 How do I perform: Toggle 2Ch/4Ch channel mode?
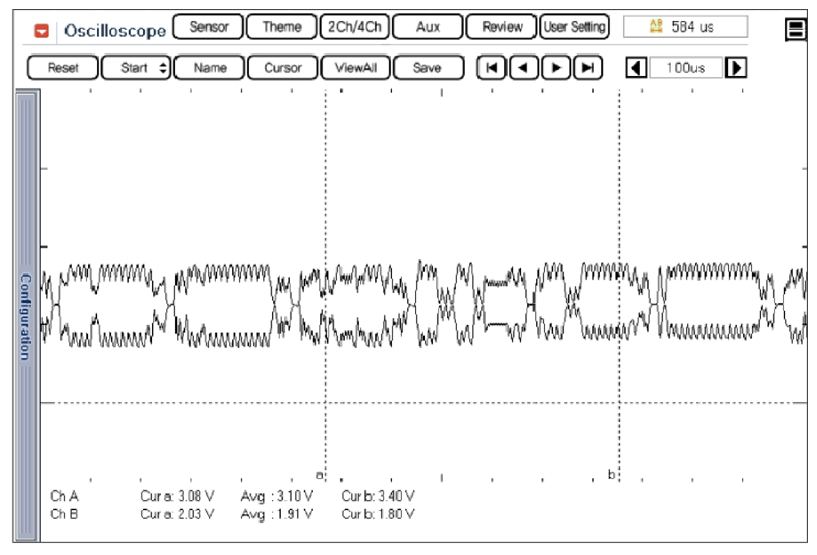(355, 27)
